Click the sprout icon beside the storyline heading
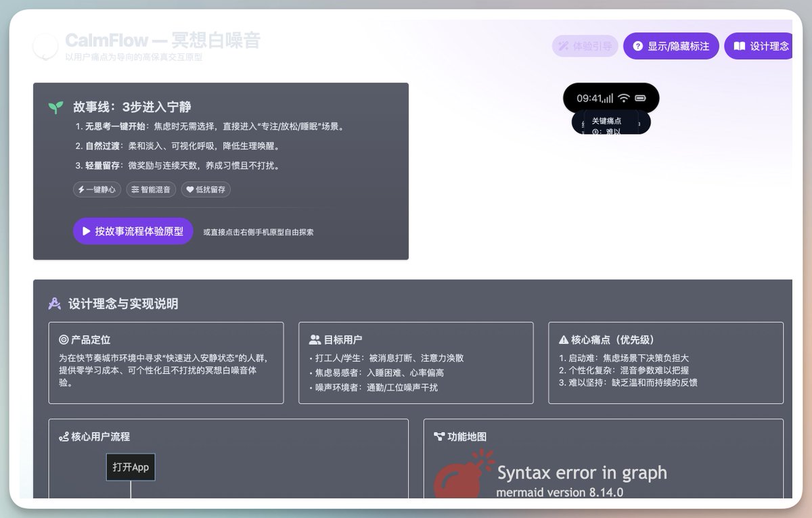The height and width of the screenshot is (518, 812). [55, 107]
